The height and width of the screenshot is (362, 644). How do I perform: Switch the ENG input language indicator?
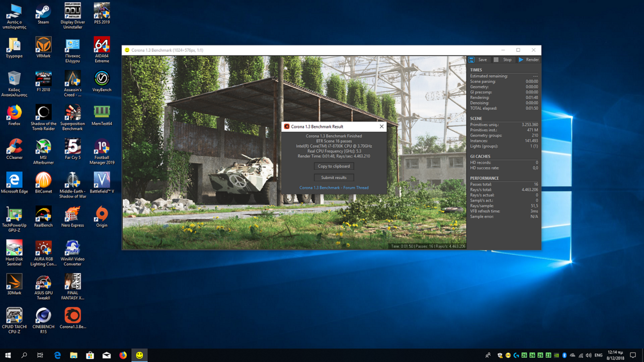coord(598,355)
